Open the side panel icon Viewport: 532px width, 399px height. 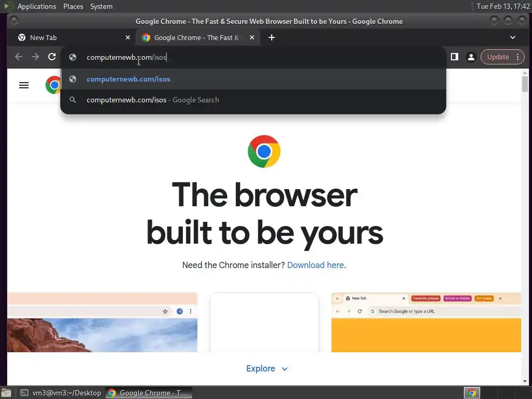tap(454, 57)
